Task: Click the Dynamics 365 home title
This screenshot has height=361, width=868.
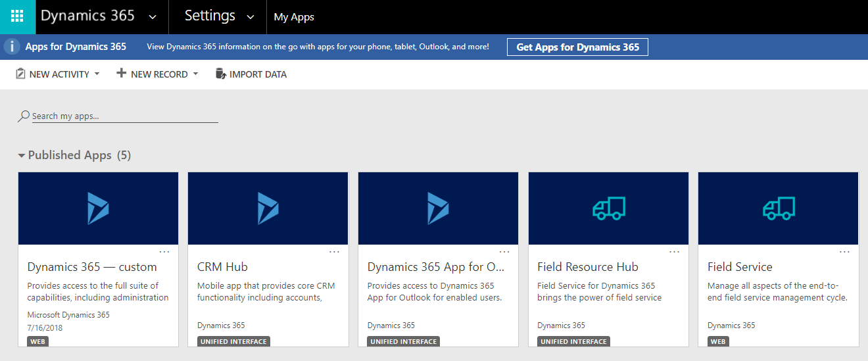Action: click(x=87, y=16)
